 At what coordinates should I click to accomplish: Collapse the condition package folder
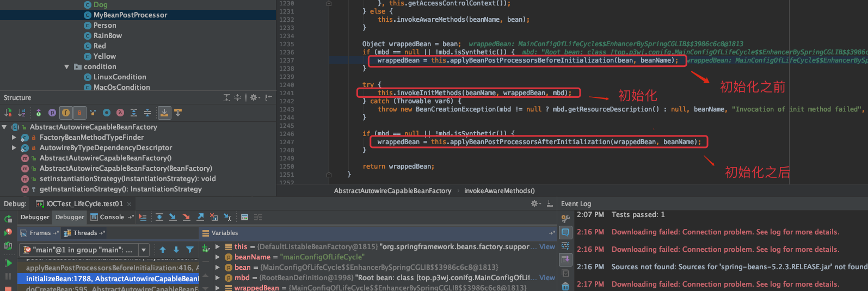(66, 67)
